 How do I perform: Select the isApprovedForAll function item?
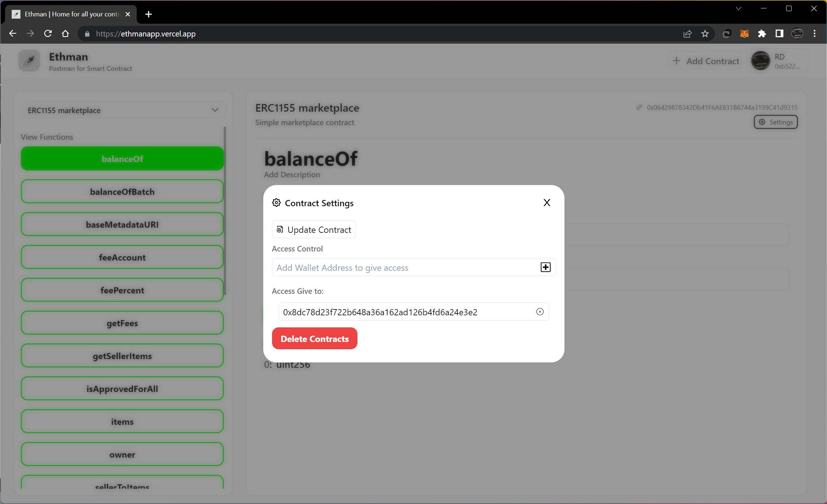(122, 388)
